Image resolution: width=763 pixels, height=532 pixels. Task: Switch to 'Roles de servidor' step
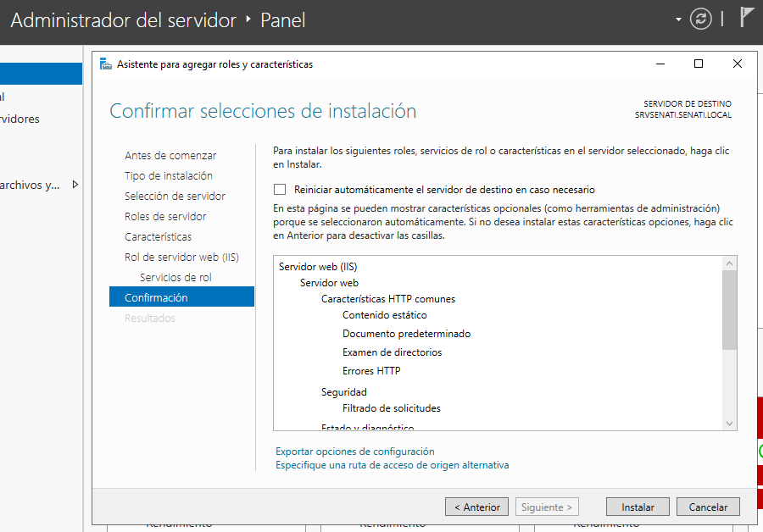[x=165, y=216]
